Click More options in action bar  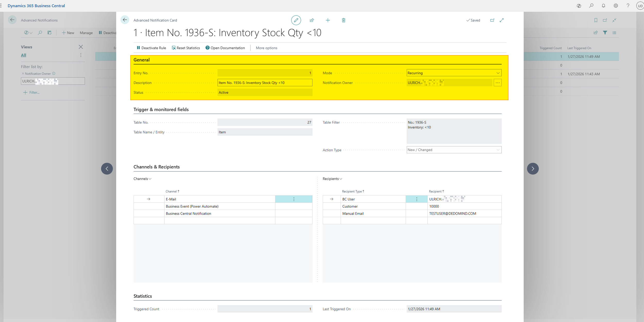[266, 48]
